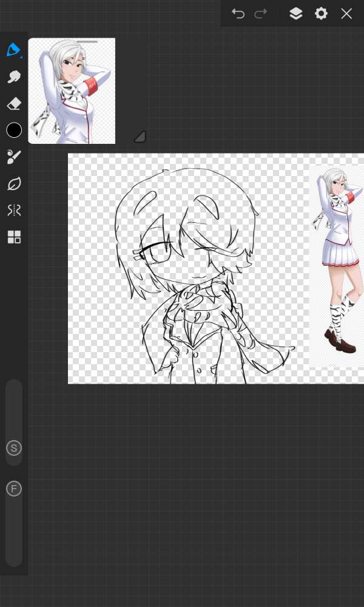Switch to the eraser tool

tap(14, 104)
